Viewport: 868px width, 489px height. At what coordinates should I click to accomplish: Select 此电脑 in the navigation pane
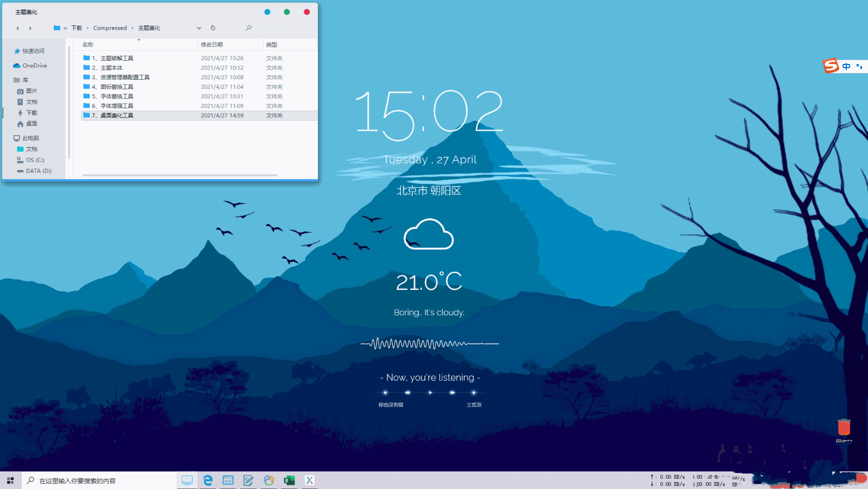tap(31, 138)
